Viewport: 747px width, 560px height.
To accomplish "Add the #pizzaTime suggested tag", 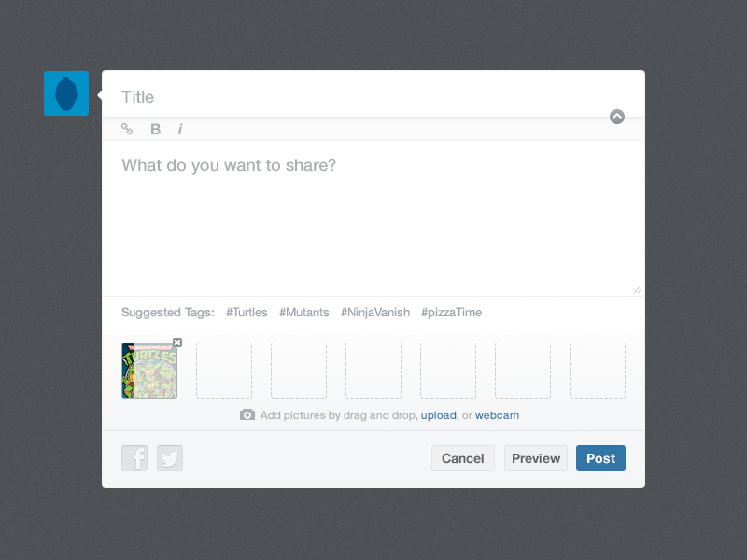I will [x=451, y=313].
